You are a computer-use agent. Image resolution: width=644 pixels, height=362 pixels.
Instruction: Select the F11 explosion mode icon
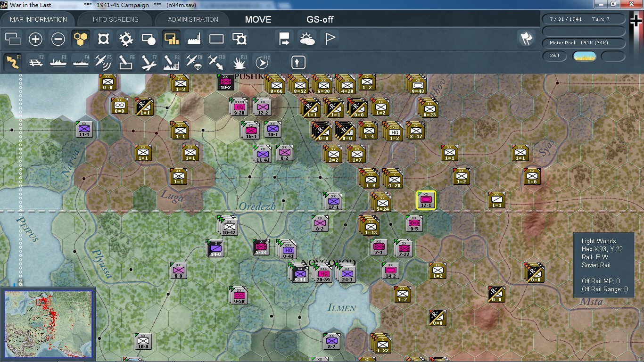tap(239, 62)
